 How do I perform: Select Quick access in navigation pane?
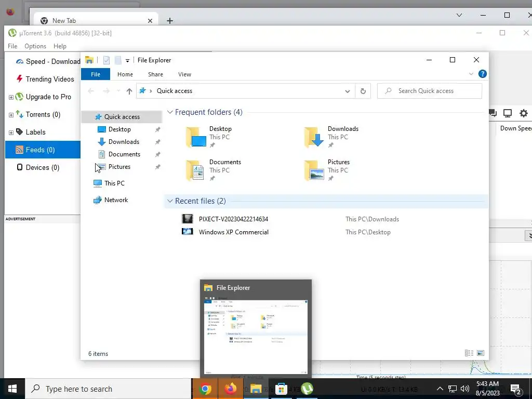[x=122, y=117]
